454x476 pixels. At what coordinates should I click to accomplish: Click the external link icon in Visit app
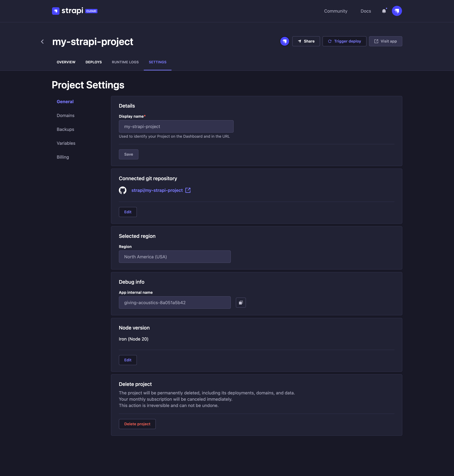[x=376, y=41]
